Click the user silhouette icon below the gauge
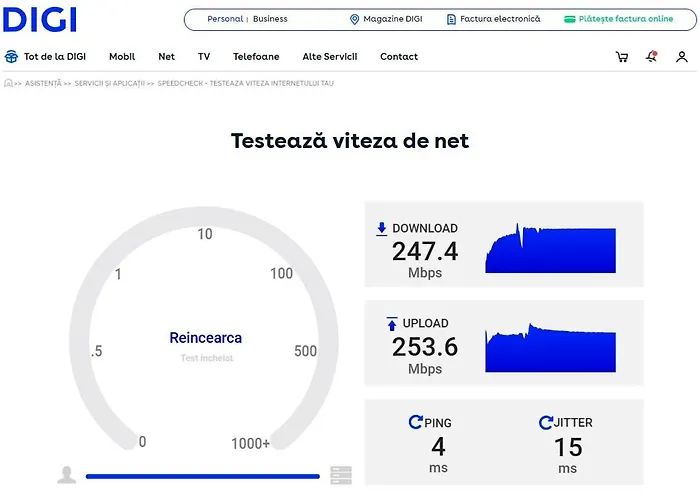700x500 pixels. 67,475
